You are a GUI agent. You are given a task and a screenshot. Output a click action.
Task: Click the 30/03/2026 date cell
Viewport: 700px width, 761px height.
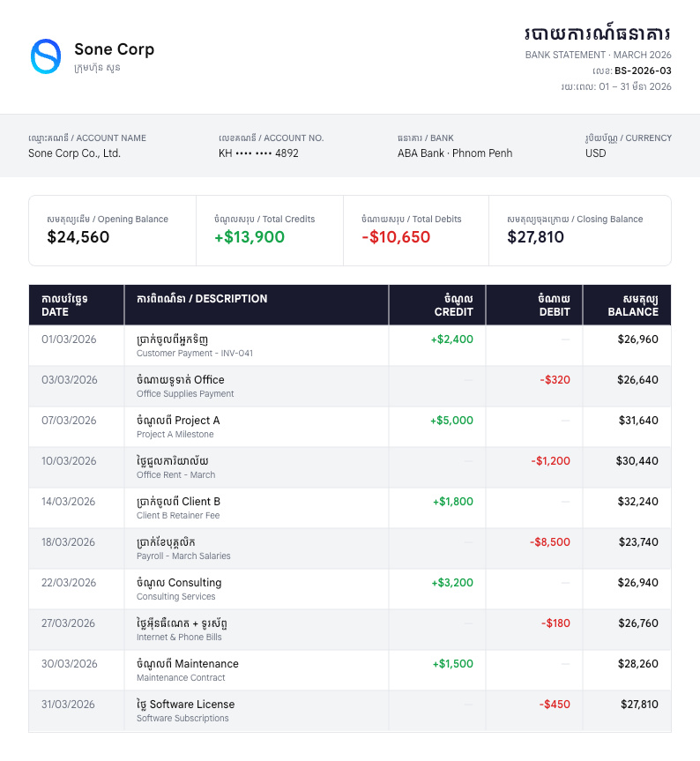(69, 664)
